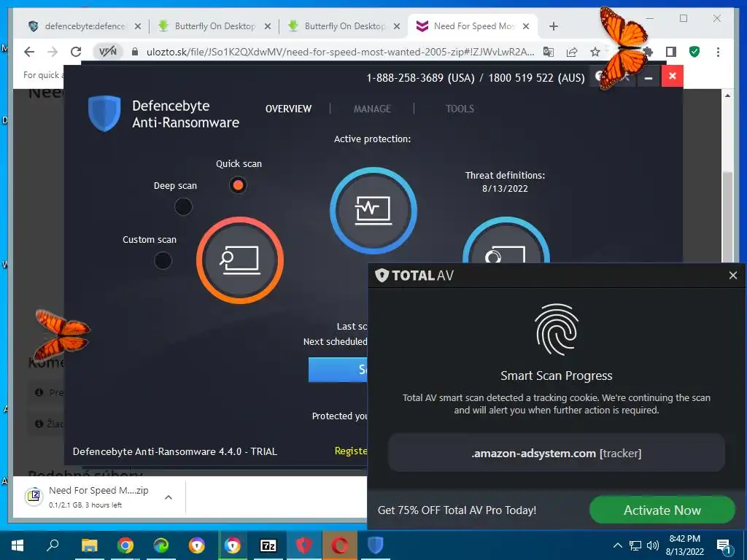Show hidden system tray icons
This screenshot has height=560, width=747.
(x=617, y=545)
